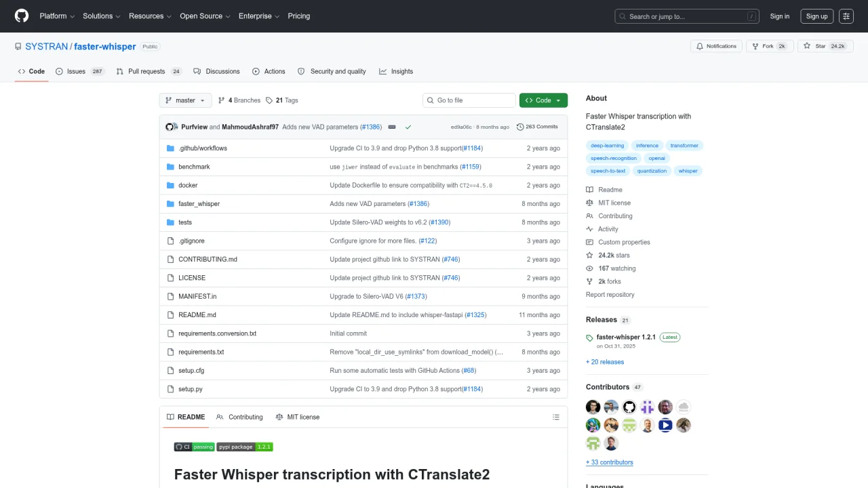868x488 pixels.
Task: Open the docker folder
Action: point(188,185)
